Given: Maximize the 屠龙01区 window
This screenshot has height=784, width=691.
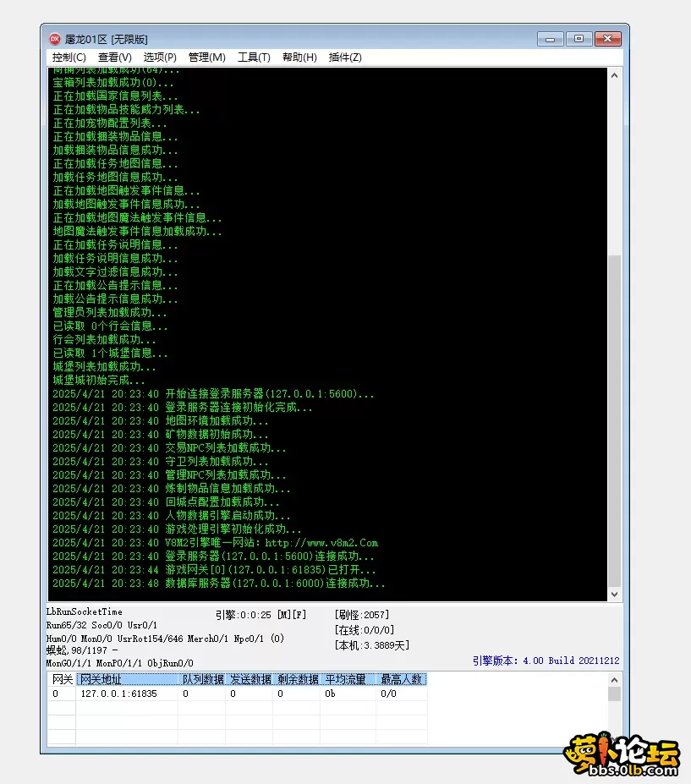Looking at the screenshot, I should 579,39.
